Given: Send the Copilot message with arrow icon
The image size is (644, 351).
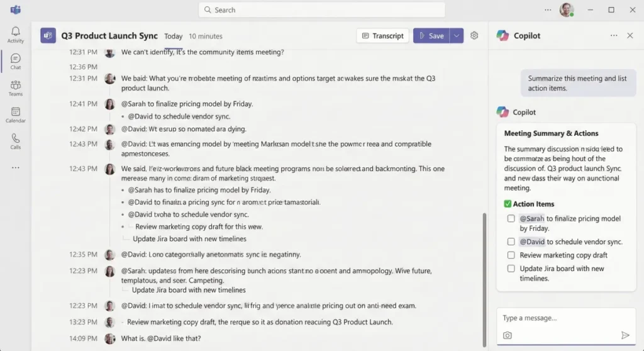Looking at the screenshot, I should pyautogui.click(x=625, y=335).
